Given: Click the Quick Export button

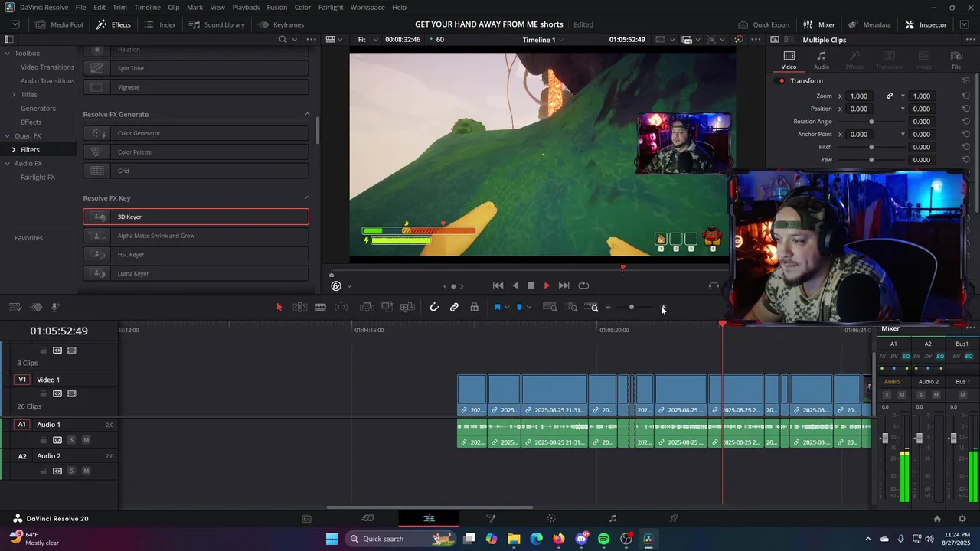Looking at the screenshot, I should (x=764, y=24).
